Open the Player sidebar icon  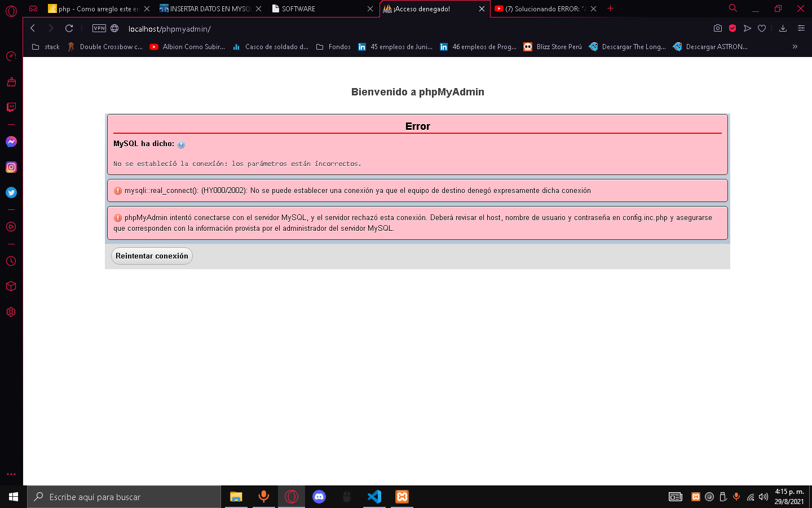pyautogui.click(x=11, y=227)
